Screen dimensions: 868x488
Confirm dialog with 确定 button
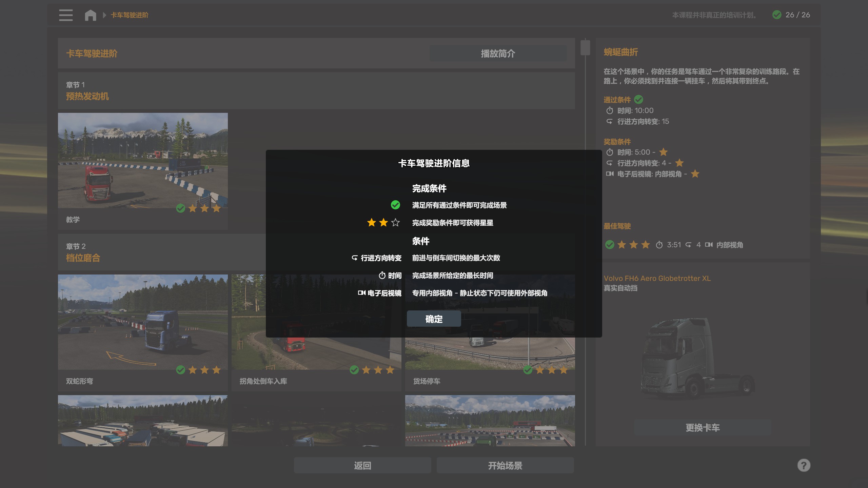coord(434,319)
